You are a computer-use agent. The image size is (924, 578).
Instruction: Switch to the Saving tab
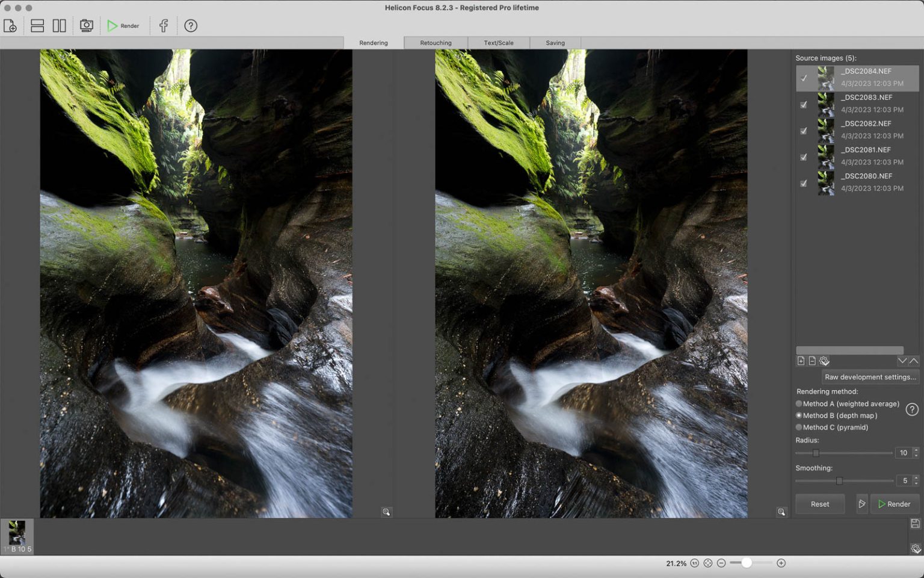pyautogui.click(x=555, y=42)
